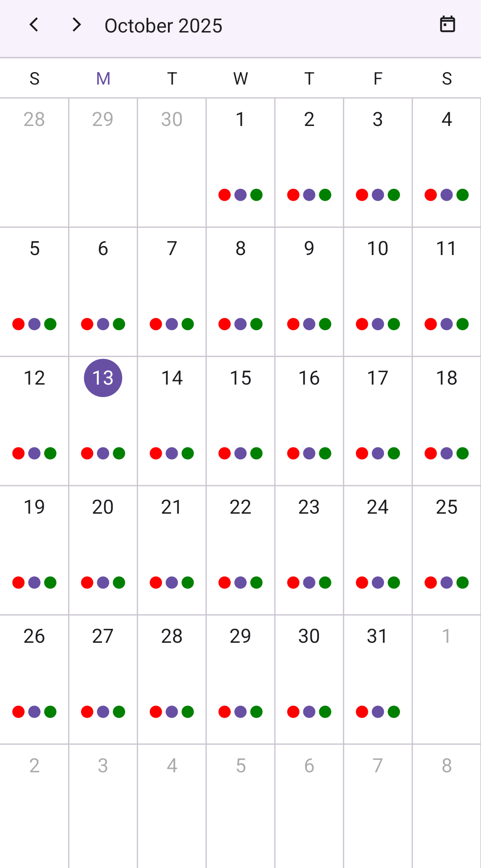Click the green event dot on October 25

pos(463,583)
